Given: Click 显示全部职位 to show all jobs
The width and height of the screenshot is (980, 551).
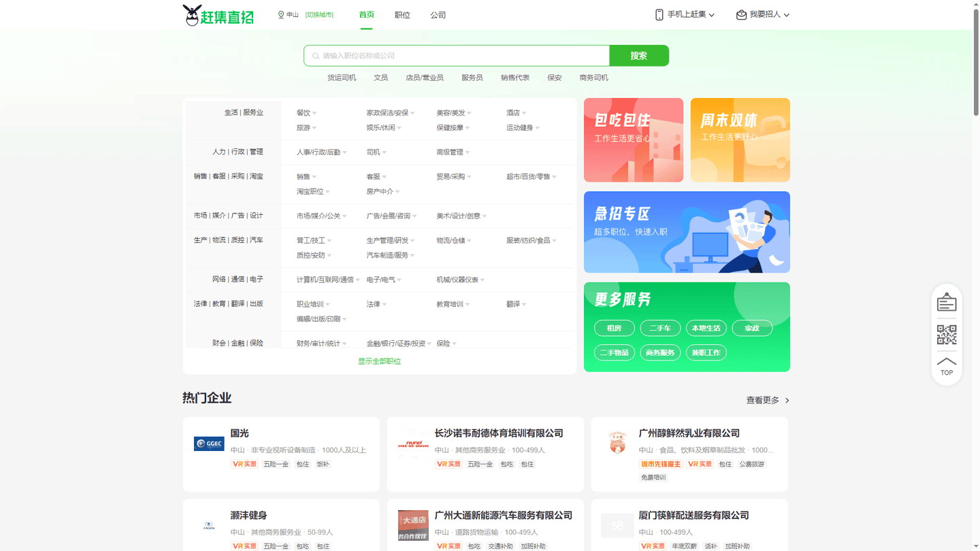Looking at the screenshot, I should coord(380,362).
